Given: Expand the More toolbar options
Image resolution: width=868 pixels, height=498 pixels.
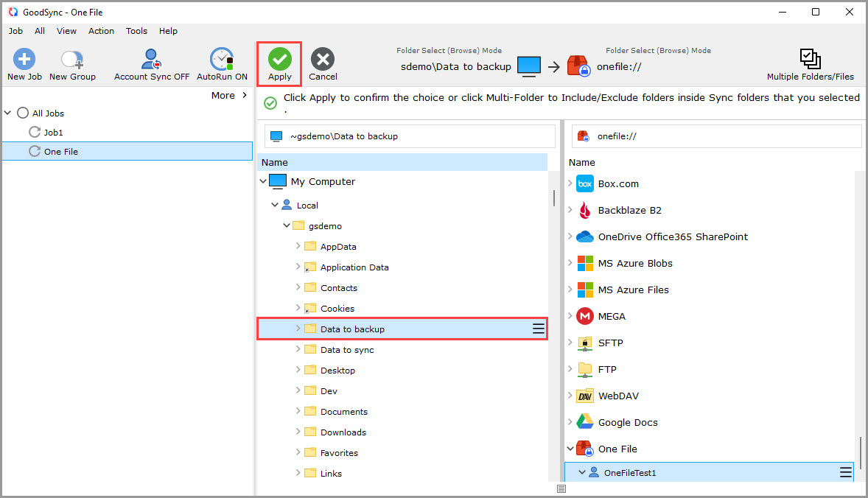Looking at the screenshot, I should coord(229,95).
